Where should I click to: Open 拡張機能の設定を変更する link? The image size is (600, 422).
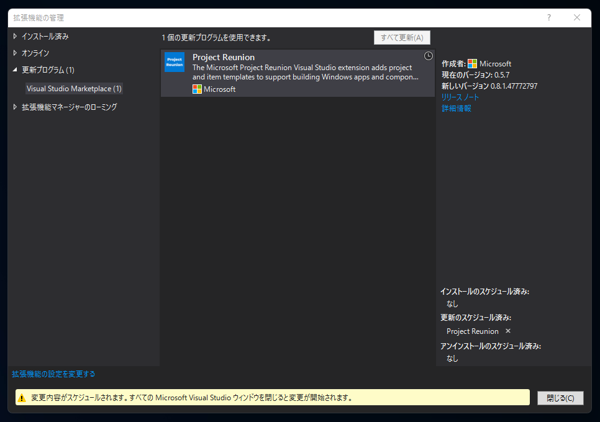[x=53, y=374]
